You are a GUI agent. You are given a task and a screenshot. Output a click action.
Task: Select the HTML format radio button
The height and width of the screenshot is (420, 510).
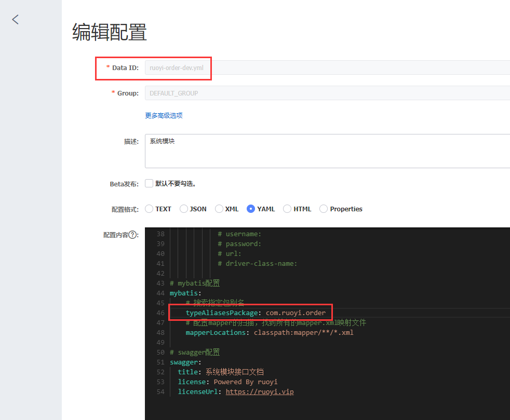[287, 209]
